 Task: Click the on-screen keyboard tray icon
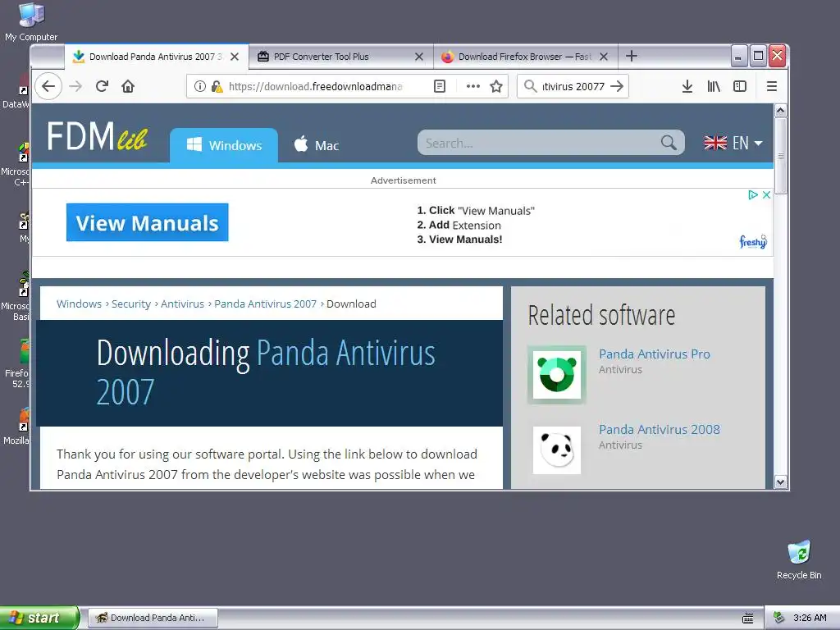pos(748,619)
